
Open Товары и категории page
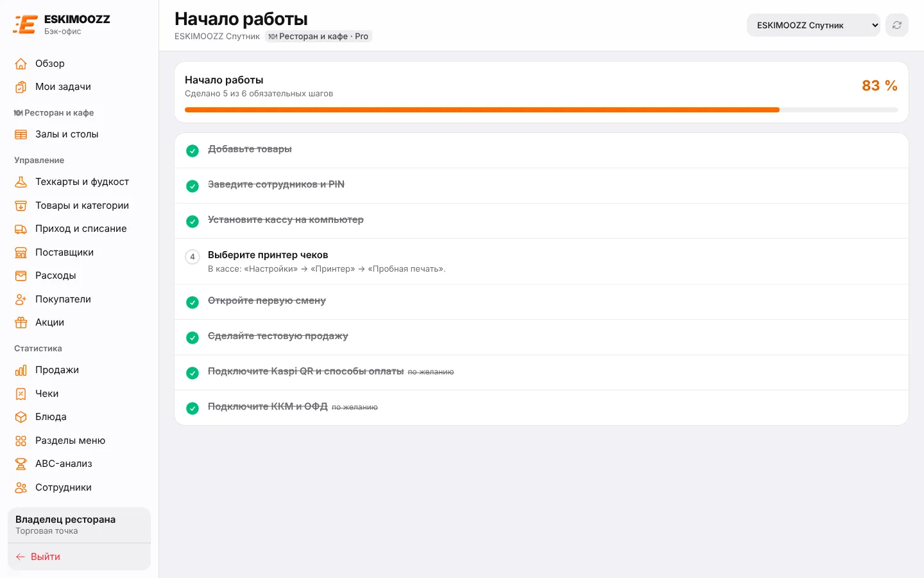coord(79,206)
